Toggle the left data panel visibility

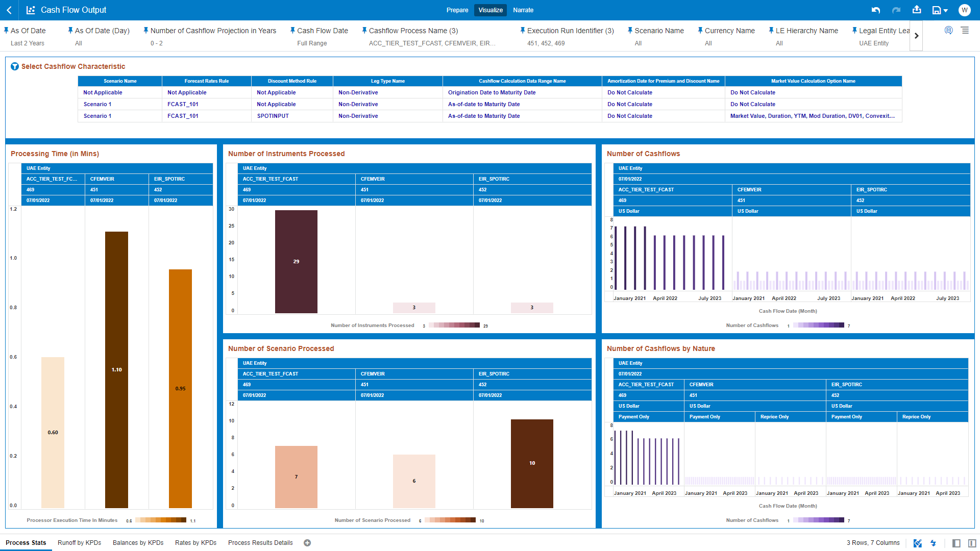(x=957, y=543)
